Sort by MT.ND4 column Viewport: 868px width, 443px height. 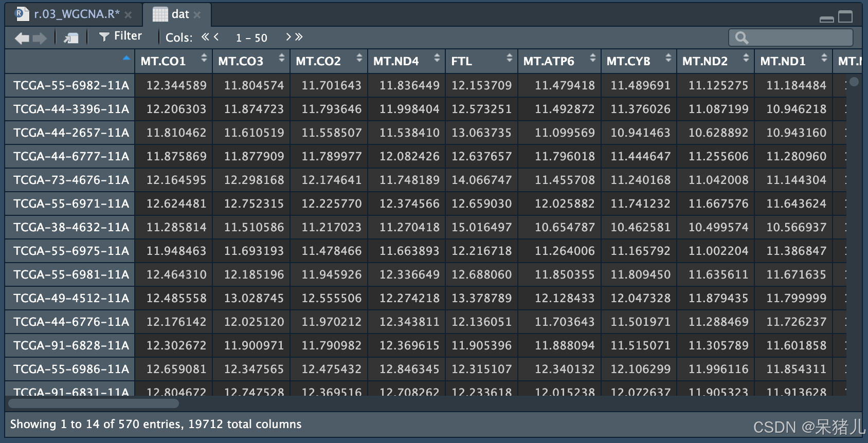[x=406, y=61]
